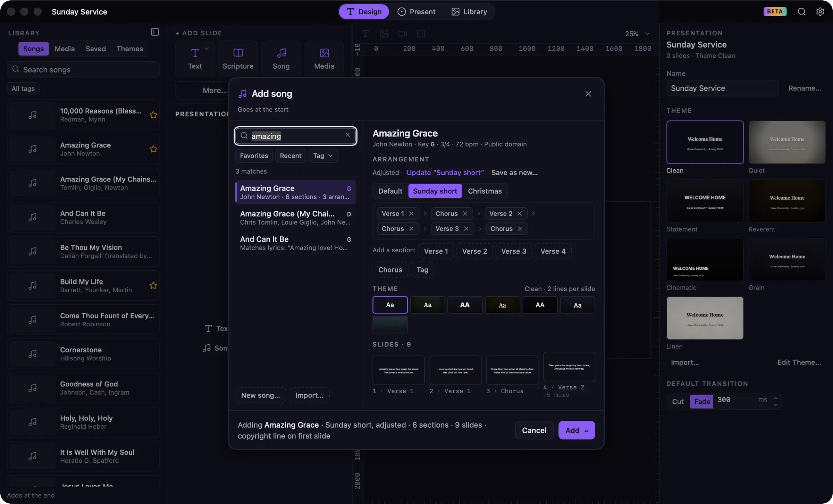Image resolution: width=833 pixels, height=504 pixels.
Task: Remove Verse 2 from the arrangement
Action: [x=520, y=213]
